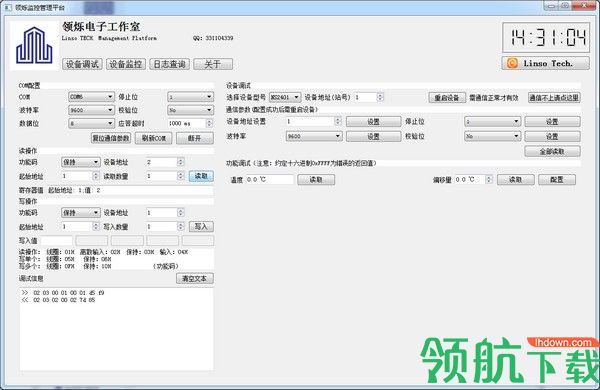This screenshot has width=600, height=390.
Task: Adjust the 偏移量 stepper arrows
Action: pos(489,179)
